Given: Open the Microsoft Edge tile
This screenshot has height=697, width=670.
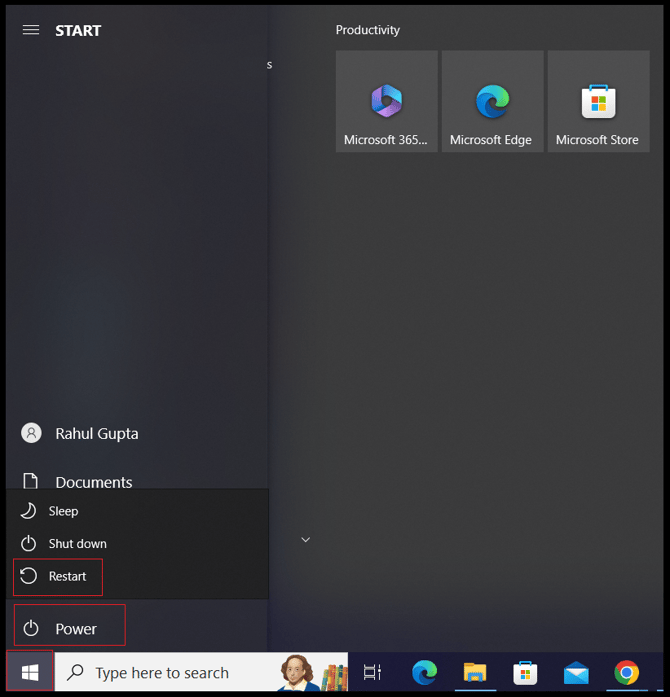Looking at the screenshot, I should [x=492, y=102].
